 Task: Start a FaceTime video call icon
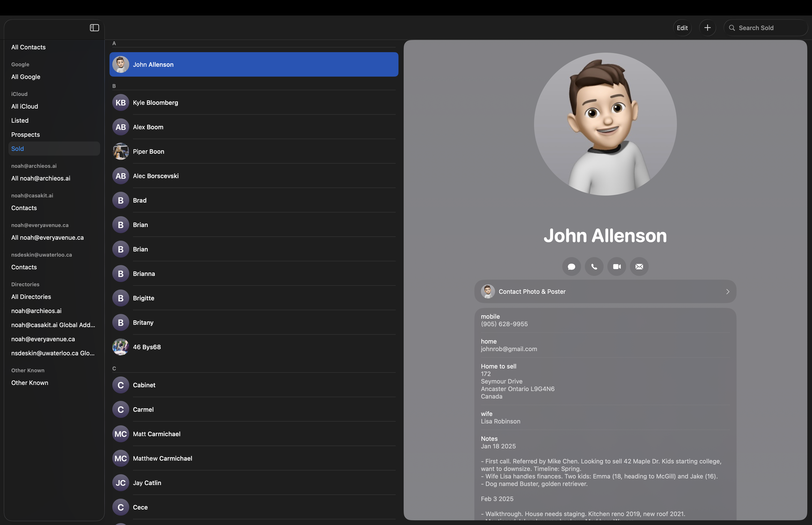click(x=617, y=266)
